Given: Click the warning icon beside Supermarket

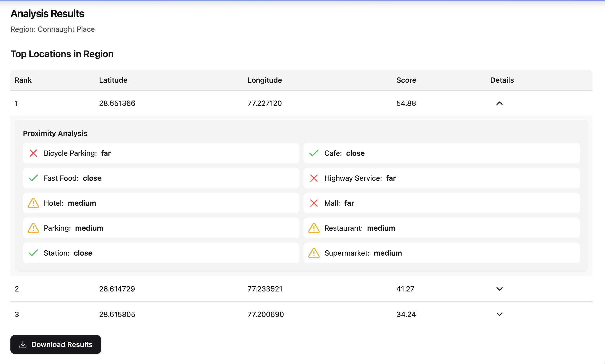Looking at the screenshot, I should click(314, 253).
